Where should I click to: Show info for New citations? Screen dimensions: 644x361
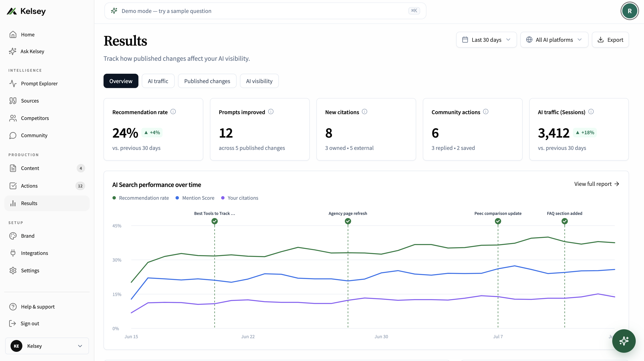point(364,112)
